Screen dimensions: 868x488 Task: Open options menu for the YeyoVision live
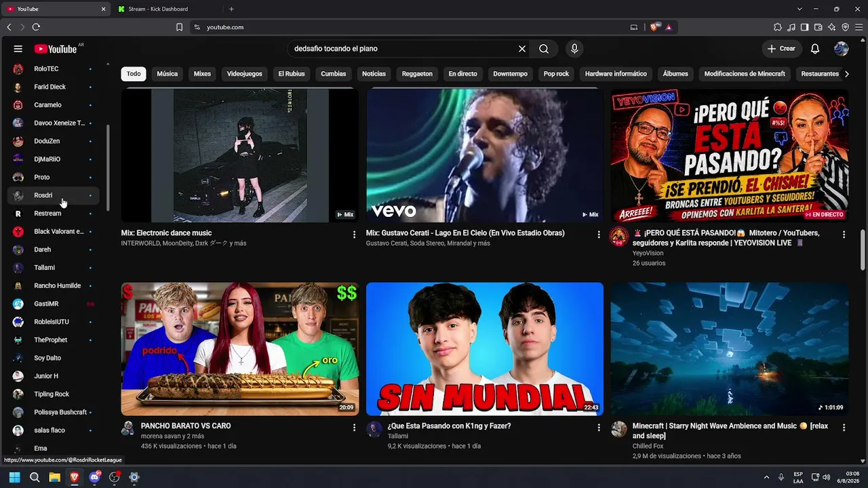[844, 235]
